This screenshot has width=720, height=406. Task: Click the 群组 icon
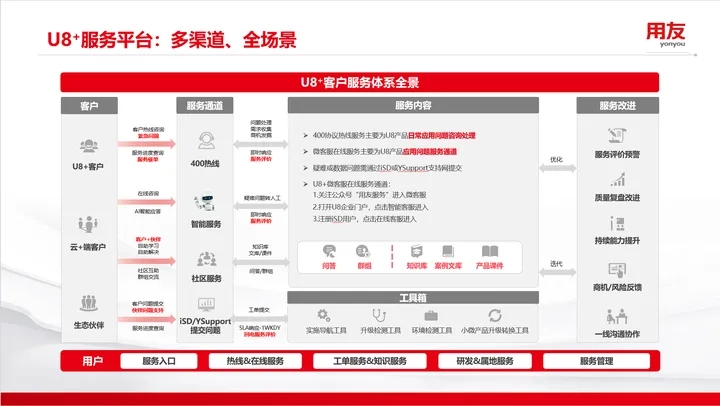tap(363, 251)
